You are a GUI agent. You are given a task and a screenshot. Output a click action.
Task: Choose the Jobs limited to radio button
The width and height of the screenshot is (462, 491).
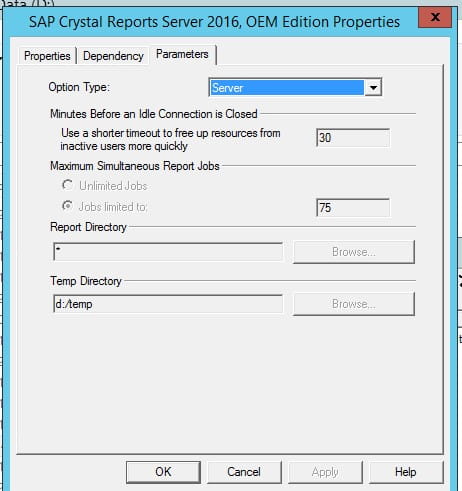(67, 206)
